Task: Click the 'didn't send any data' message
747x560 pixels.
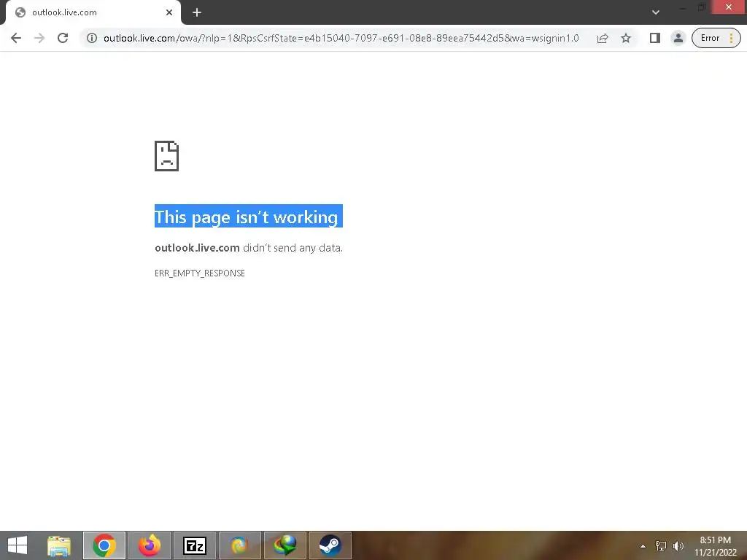Action: point(293,248)
